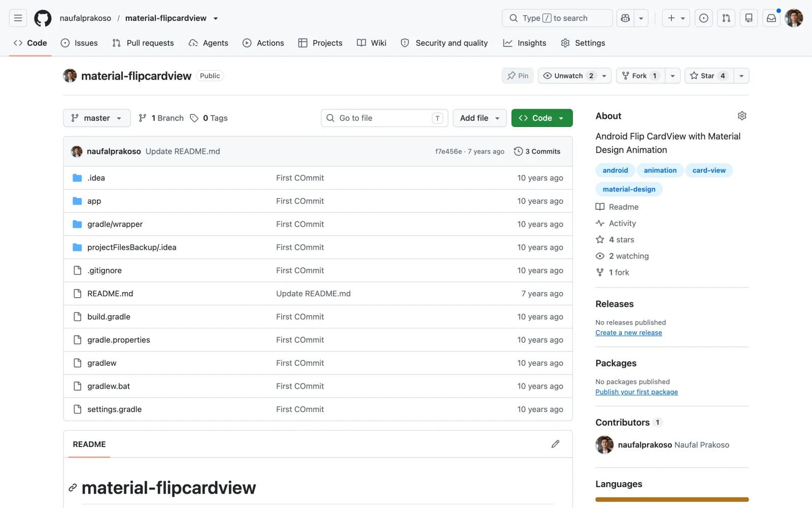Viewport: 812px width, 508px height.
Task: Switch to the Code tab
Action: coord(30,43)
